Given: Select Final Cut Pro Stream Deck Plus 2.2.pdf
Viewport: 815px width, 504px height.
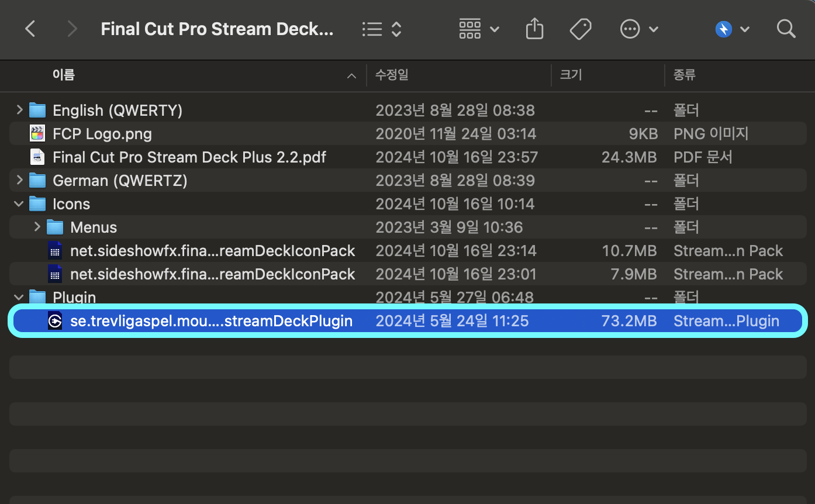Looking at the screenshot, I should (x=189, y=157).
